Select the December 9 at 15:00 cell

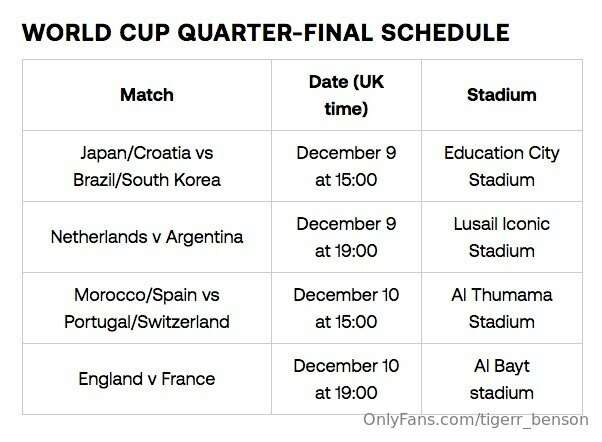click(x=346, y=166)
